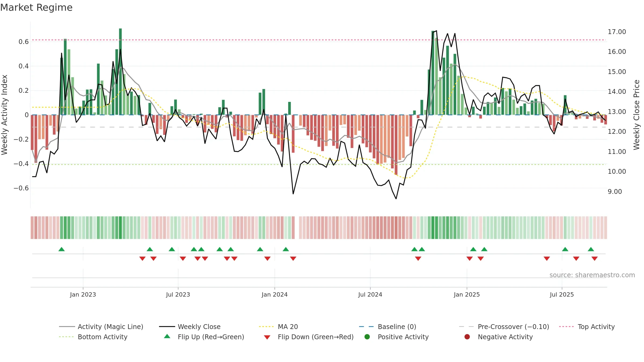This screenshot has width=644, height=362.
Task: Click the rightmost red flip-down triangle marker
Action: point(595,258)
